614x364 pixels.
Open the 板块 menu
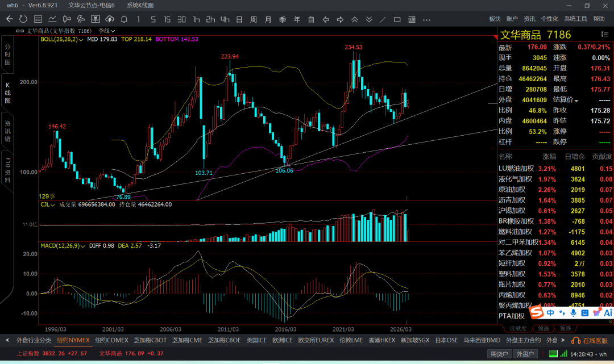[495, 19]
